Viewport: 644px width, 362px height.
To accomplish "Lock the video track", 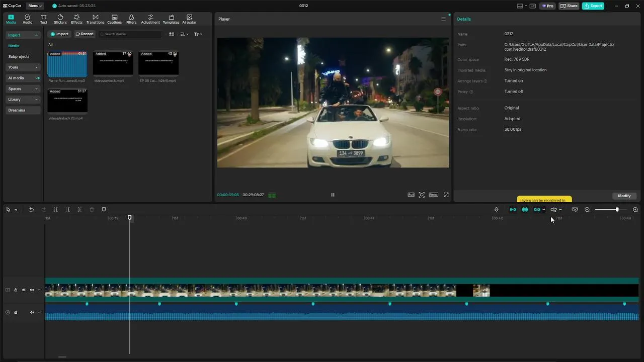I will click(16, 290).
